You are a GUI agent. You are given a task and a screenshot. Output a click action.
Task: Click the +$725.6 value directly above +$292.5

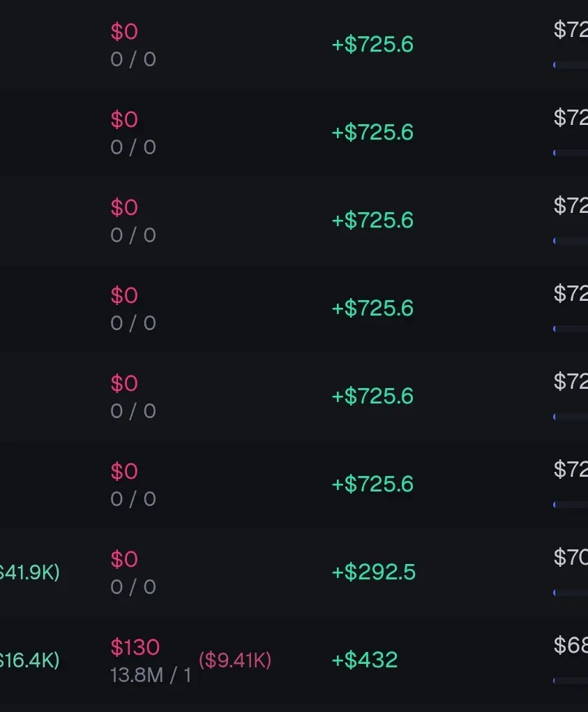[372, 484]
